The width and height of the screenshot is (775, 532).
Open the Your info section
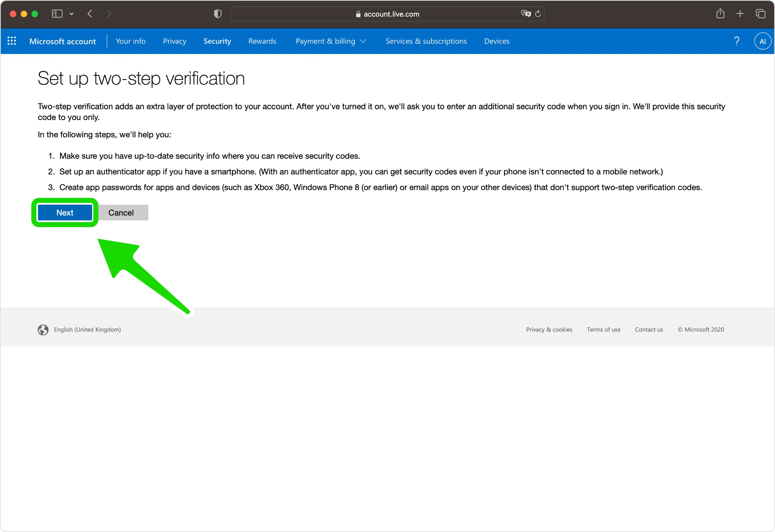pyautogui.click(x=131, y=41)
